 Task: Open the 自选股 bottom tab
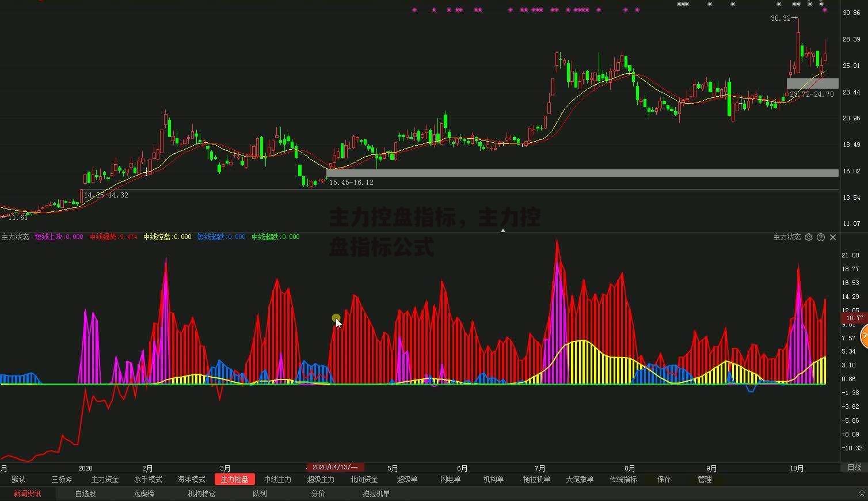coord(86,494)
